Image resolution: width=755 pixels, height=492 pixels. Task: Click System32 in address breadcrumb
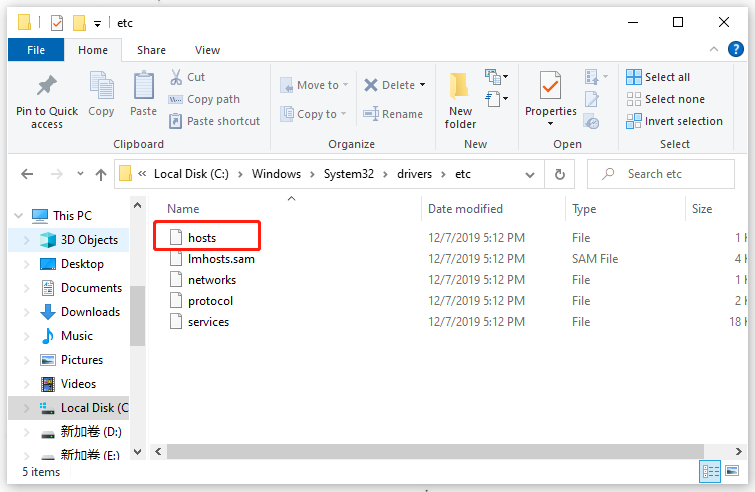349,174
